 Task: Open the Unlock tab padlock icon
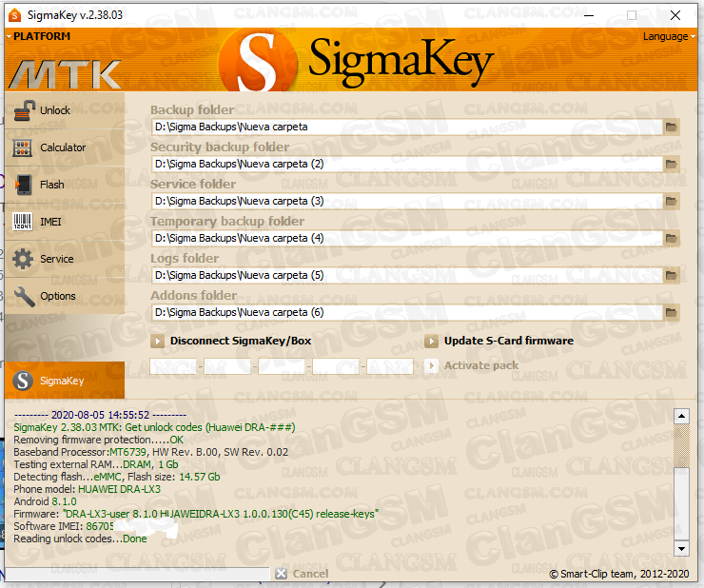point(24,110)
